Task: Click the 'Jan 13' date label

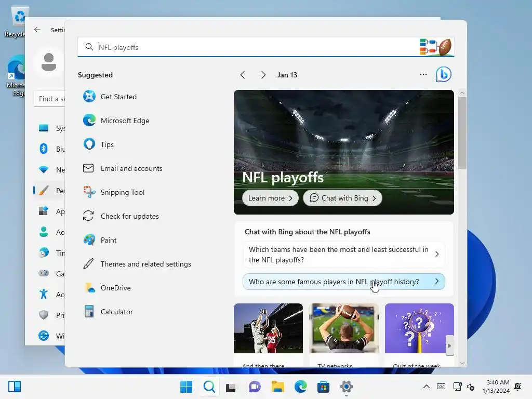Action: pos(287,75)
